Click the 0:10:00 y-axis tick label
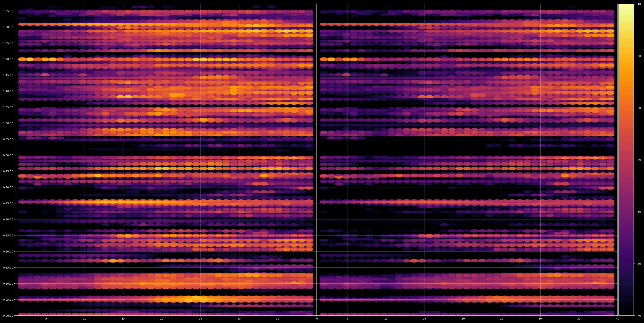Viewport: 644px width, 323px height. (8, 284)
